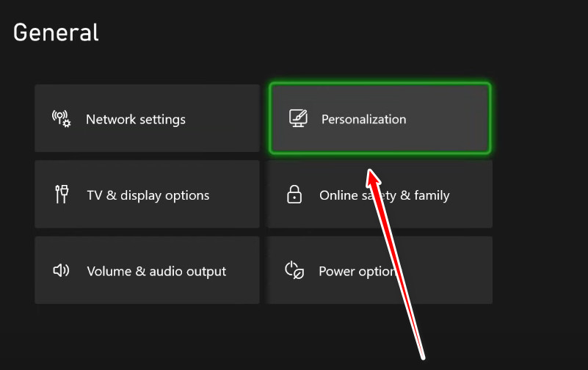Click the "Network settings" label text
This screenshot has width=588, height=370.
tap(136, 119)
